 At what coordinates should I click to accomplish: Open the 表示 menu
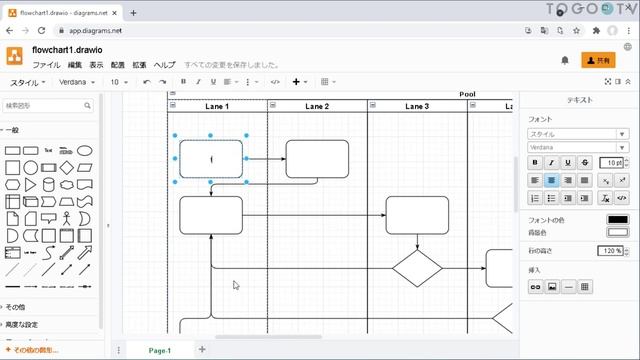pyautogui.click(x=96, y=65)
